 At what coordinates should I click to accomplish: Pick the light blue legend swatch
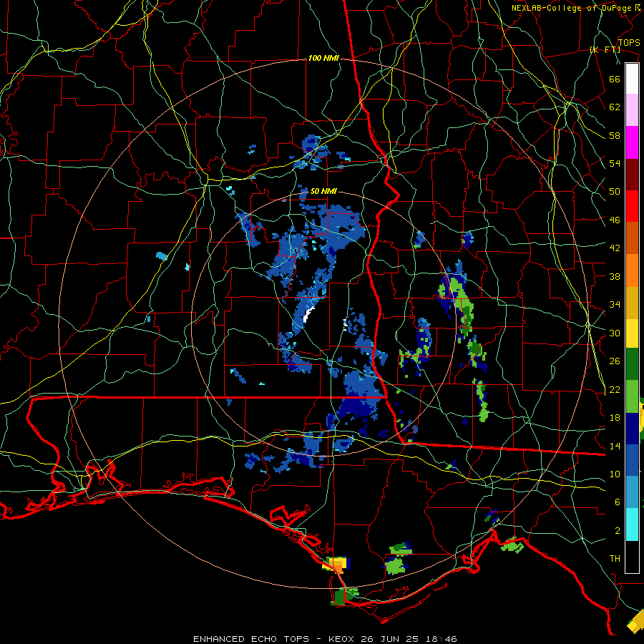(x=632, y=492)
